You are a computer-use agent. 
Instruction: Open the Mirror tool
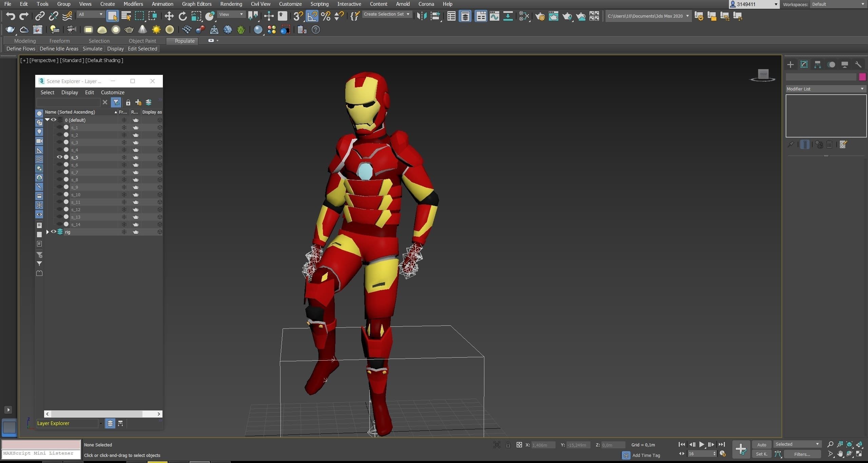point(422,16)
